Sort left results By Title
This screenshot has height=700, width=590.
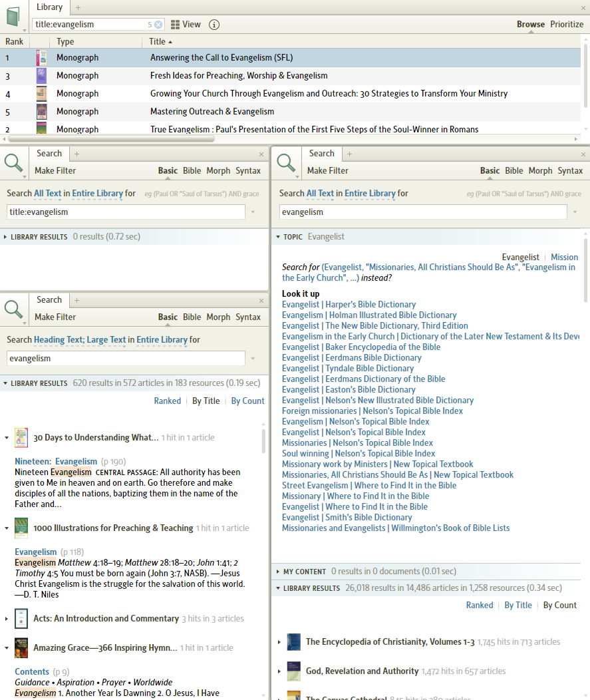[206, 401]
